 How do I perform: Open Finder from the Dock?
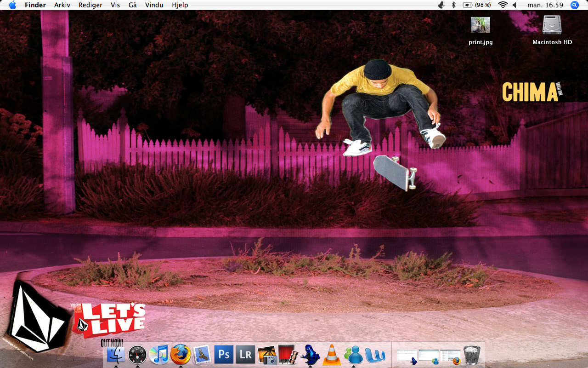coord(116,355)
